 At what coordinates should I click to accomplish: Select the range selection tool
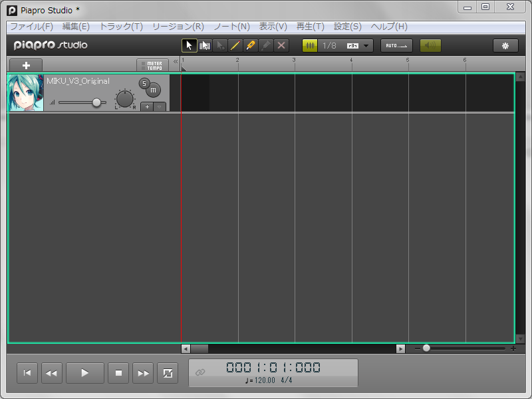click(205, 45)
